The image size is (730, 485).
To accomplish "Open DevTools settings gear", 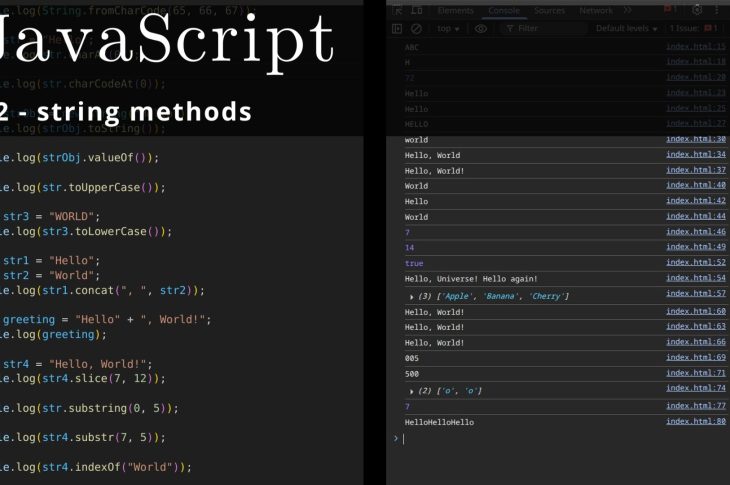I will (697, 10).
